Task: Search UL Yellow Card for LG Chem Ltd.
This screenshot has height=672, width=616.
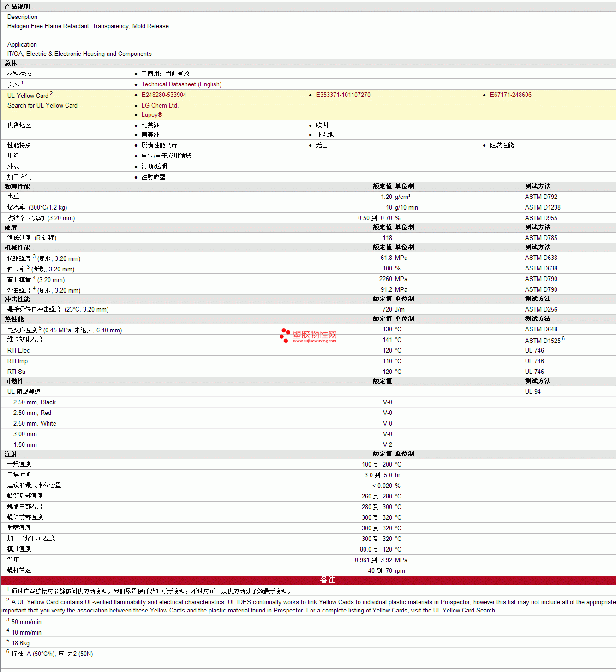Action: coord(160,106)
